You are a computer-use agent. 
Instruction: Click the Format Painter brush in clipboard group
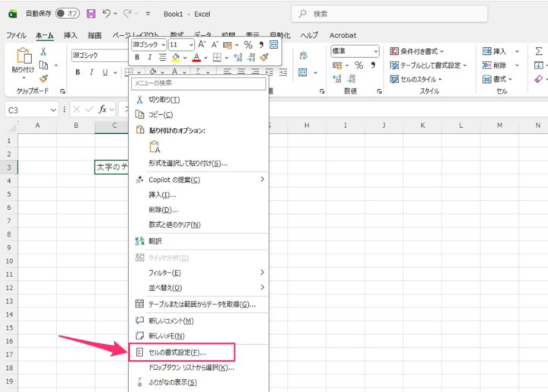pos(44,78)
